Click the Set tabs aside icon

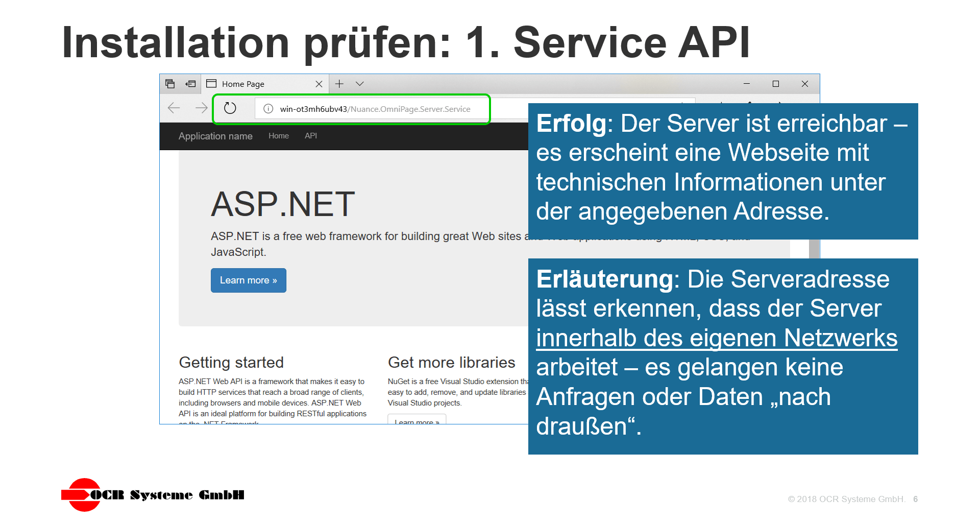(189, 83)
